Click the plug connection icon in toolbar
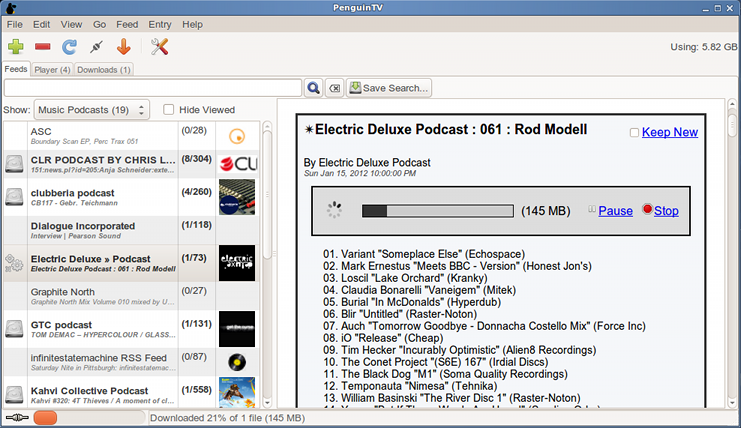 (x=97, y=47)
